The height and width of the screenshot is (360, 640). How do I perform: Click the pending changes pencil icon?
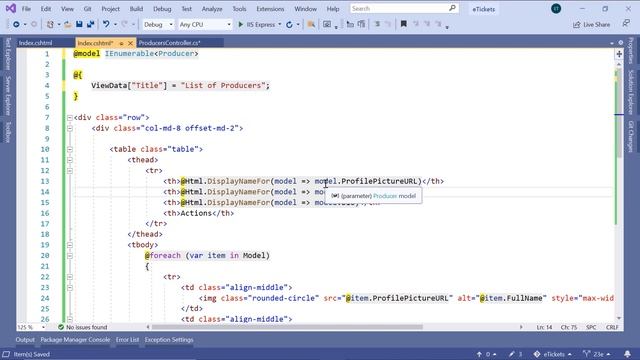512,354
